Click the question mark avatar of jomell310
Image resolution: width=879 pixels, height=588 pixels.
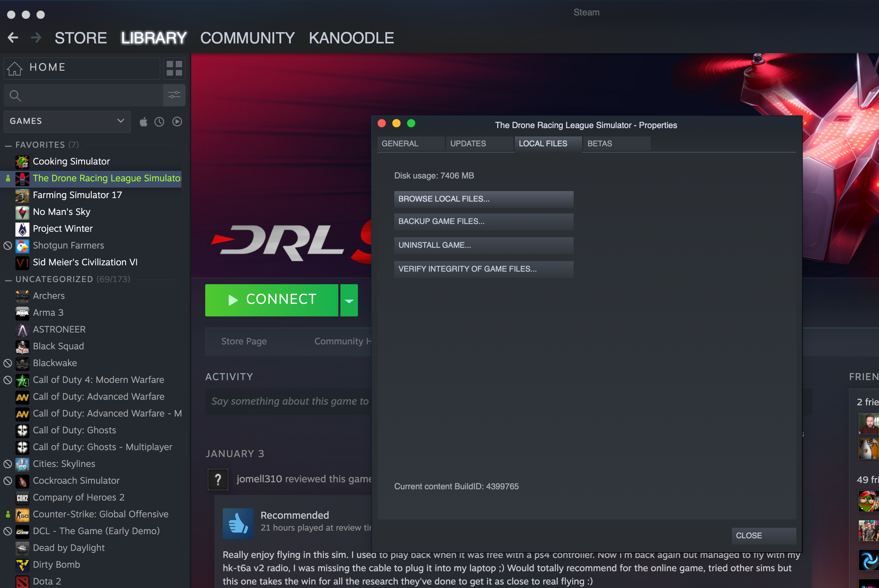218,479
